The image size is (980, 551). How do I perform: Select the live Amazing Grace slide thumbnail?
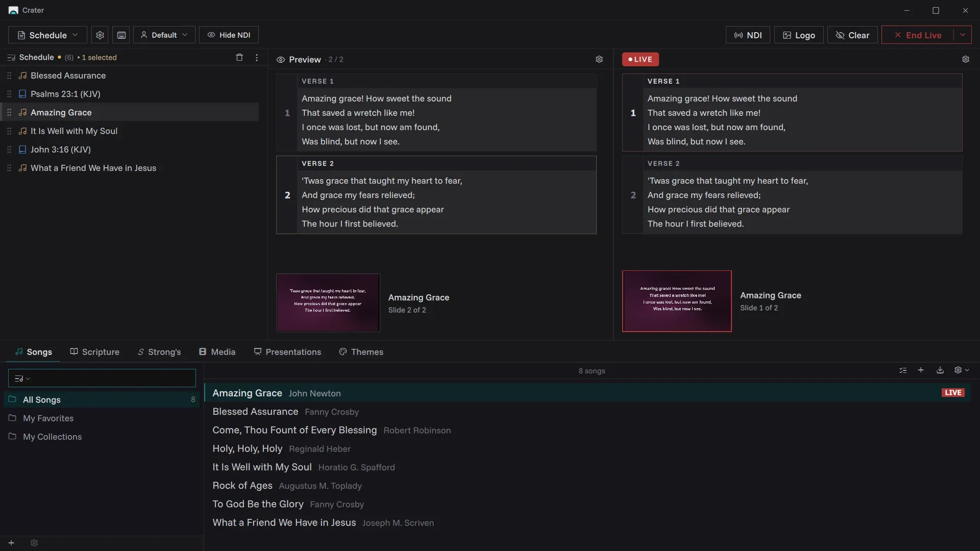[x=677, y=302]
